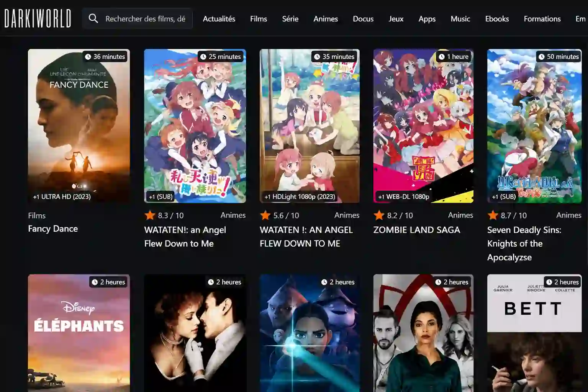
Task: Click the '5.6 / 10' rating text
Action: click(286, 216)
